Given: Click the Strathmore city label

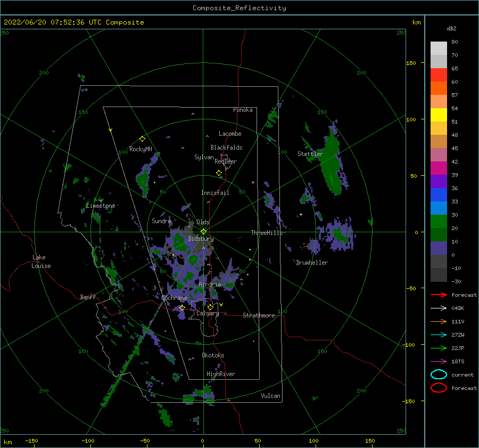Looking at the screenshot, I should (x=259, y=315).
